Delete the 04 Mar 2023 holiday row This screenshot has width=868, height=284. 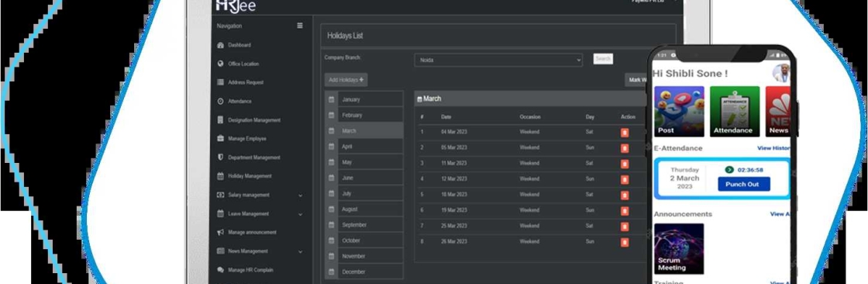[625, 133]
